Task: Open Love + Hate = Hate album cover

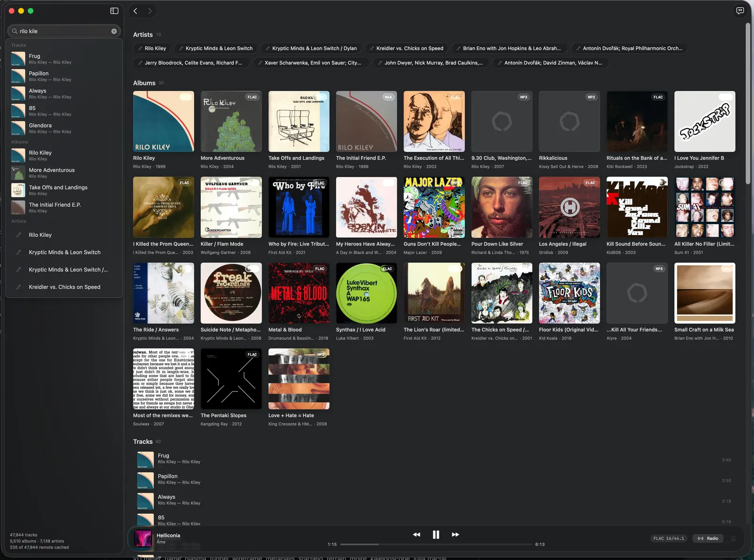Action: pyautogui.click(x=299, y=379)
